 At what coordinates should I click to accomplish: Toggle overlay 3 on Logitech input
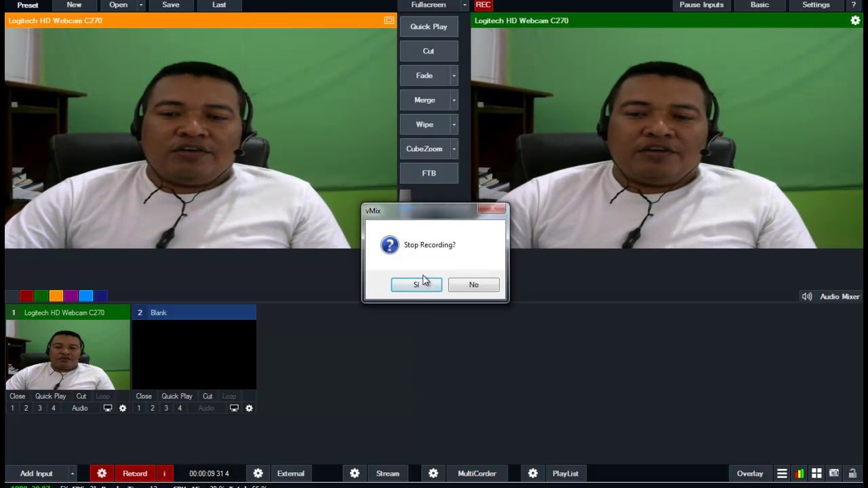tap(39, 408)
